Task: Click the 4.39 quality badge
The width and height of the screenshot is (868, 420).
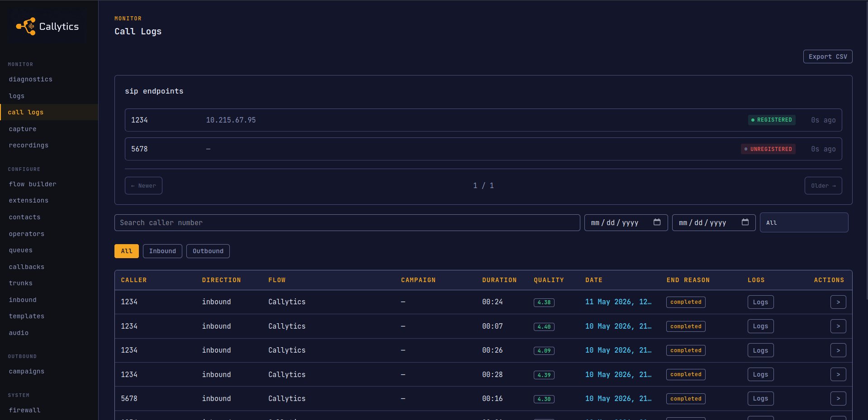Action: pyautogui.click(x=544, y=375)
